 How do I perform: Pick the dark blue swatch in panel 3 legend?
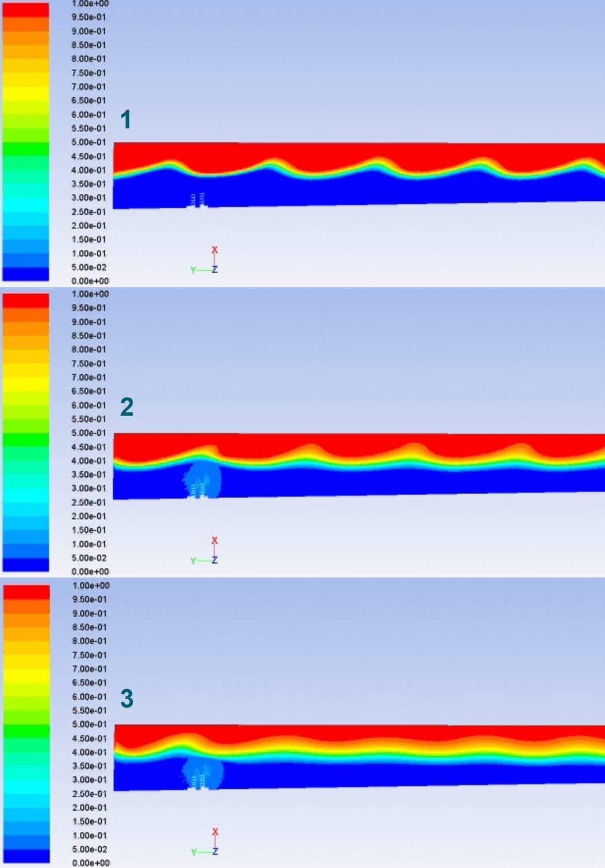[26, 856]
